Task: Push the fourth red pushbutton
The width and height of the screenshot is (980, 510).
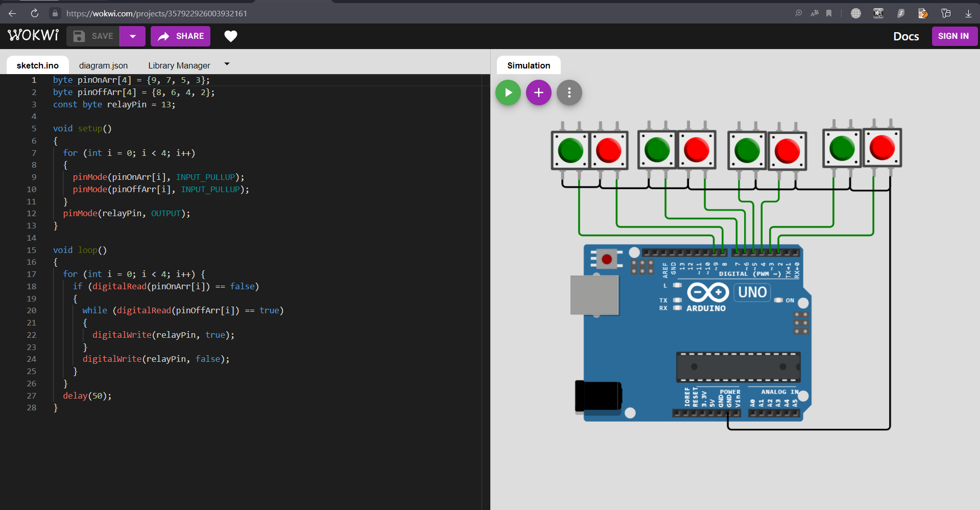Action: coord(882,148)
